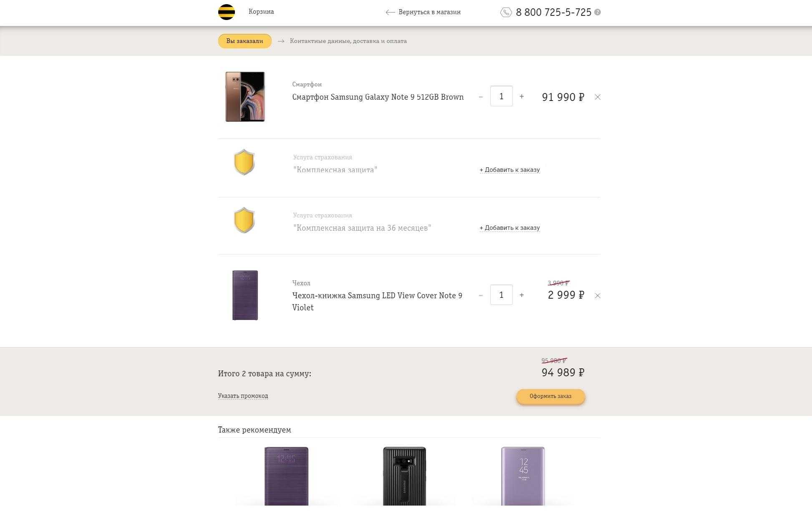Decrease LED View Cover quantity
The height and width of the screenshot is (511, 812).
481,295
